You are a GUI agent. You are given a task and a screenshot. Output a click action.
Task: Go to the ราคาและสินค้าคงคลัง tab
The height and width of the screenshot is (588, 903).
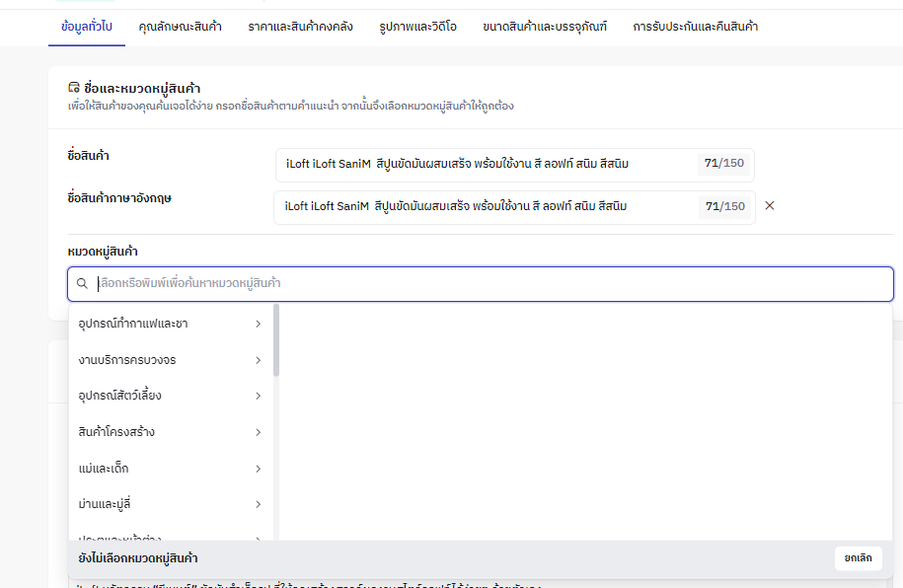click(300, 27)
